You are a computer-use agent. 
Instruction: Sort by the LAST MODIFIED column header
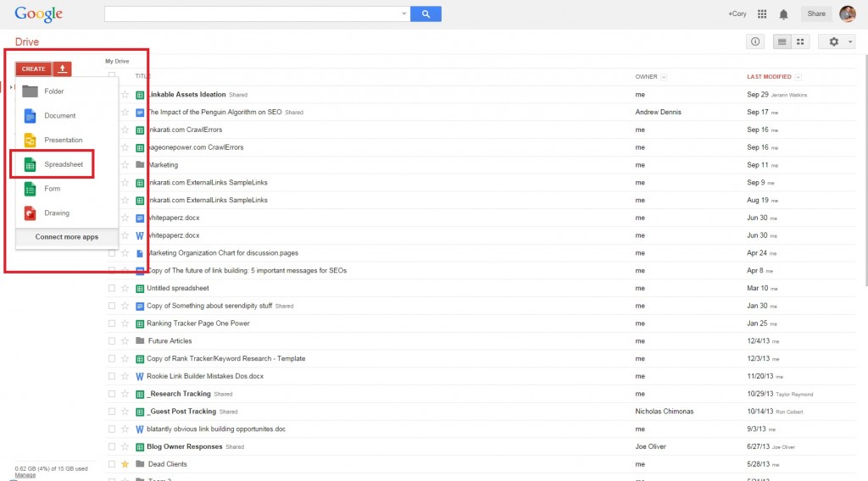(x=769, y=77)
